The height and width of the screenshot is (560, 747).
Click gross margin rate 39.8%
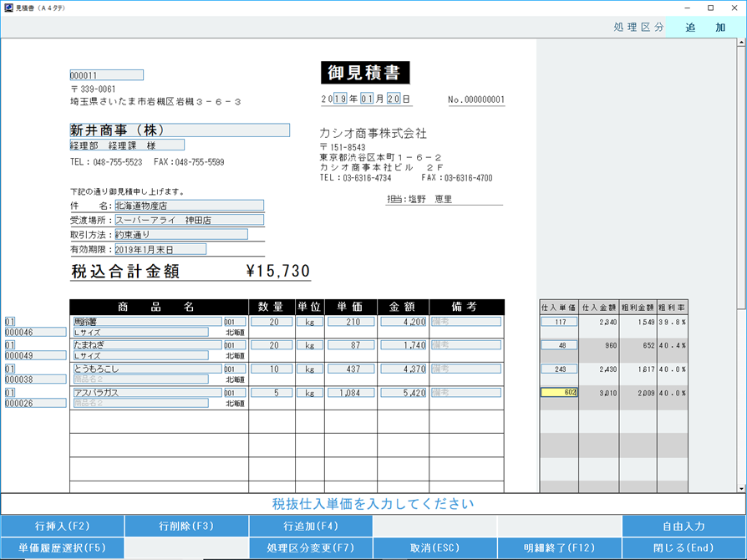(672, 322)
